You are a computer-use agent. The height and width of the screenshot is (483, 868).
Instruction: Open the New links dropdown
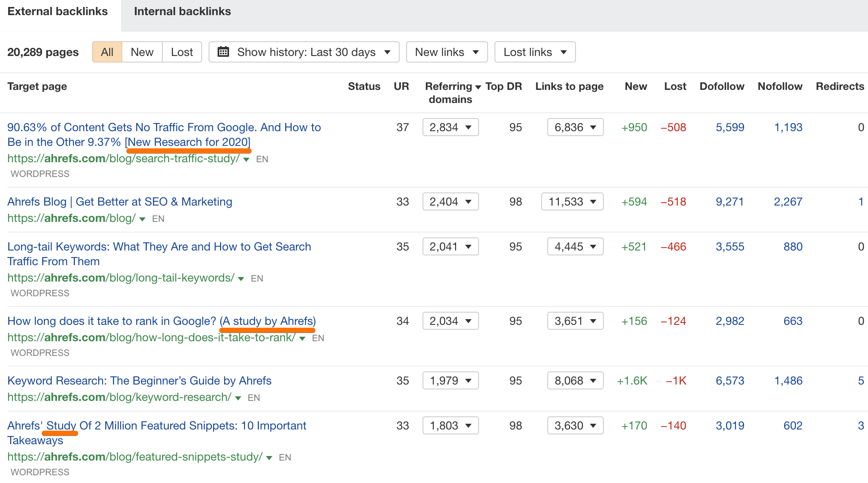point(446,52)
